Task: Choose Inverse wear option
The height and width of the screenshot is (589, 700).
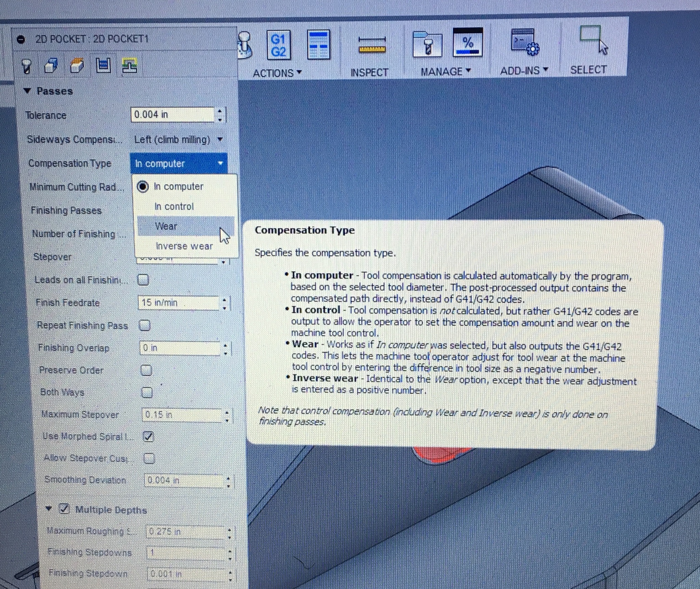Action: [x=184, y=246]
